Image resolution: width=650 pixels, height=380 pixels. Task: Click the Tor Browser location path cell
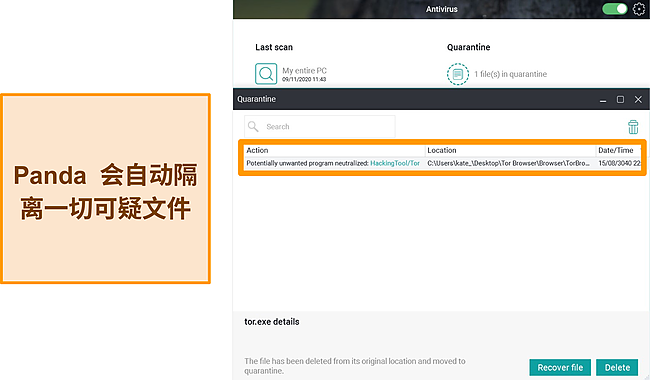[508, 163]
